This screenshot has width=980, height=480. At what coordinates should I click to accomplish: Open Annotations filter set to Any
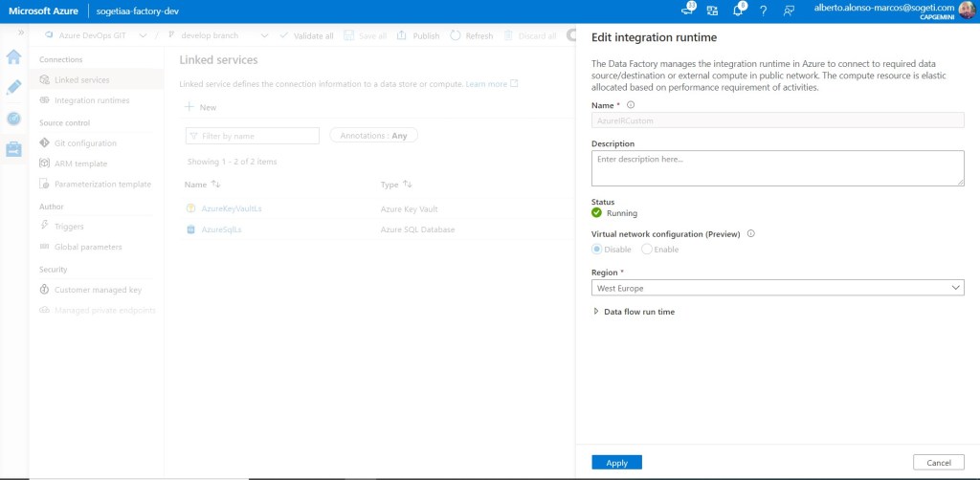click(373, 136)
